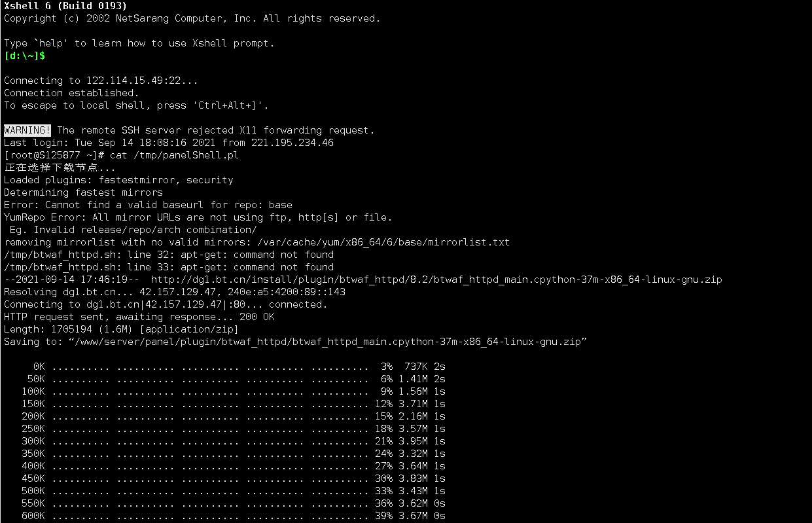Image resolution: width=812 pixels, height=523 pixels.
Task: Click the Connection established line
Action: pyautogui.click(x=71, y=93)
